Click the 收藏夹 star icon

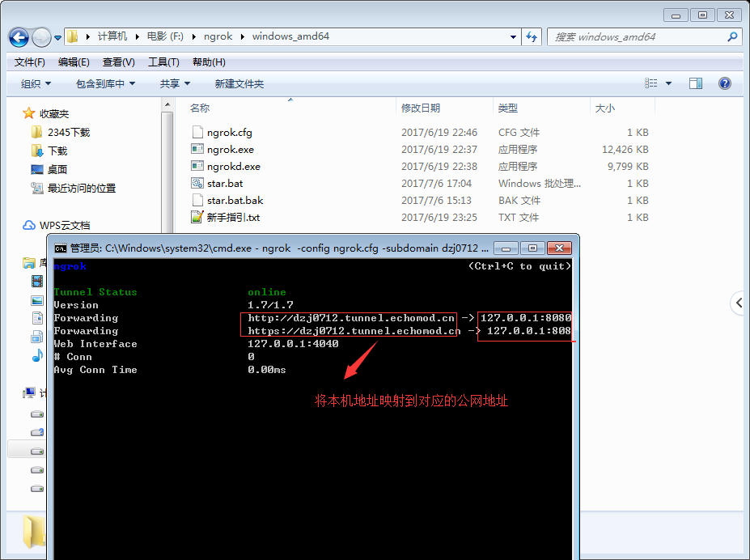pos(28,113)
